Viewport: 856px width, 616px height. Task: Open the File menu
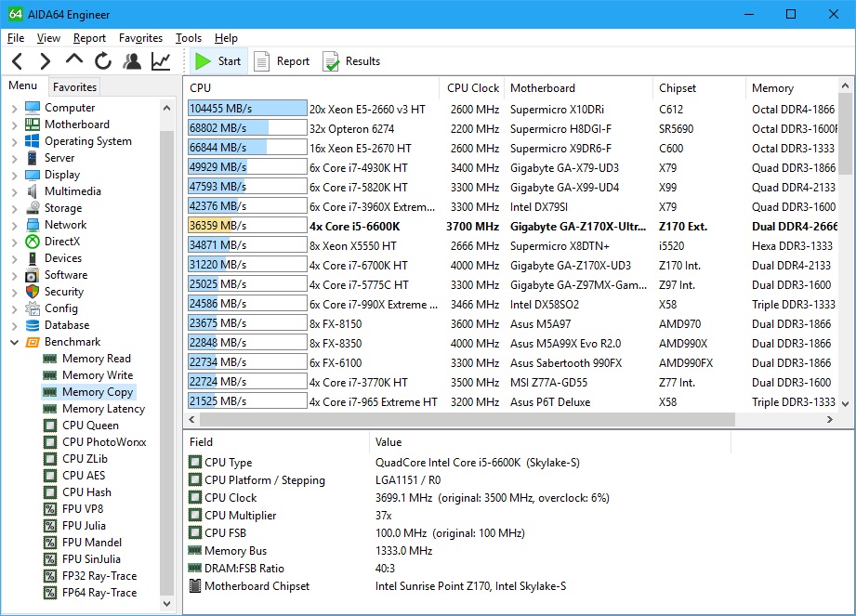(16, 38)
